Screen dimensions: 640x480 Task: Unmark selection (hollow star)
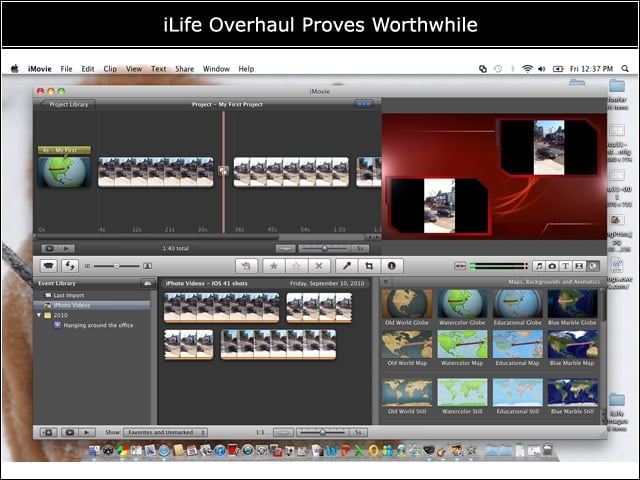(296, 266)
